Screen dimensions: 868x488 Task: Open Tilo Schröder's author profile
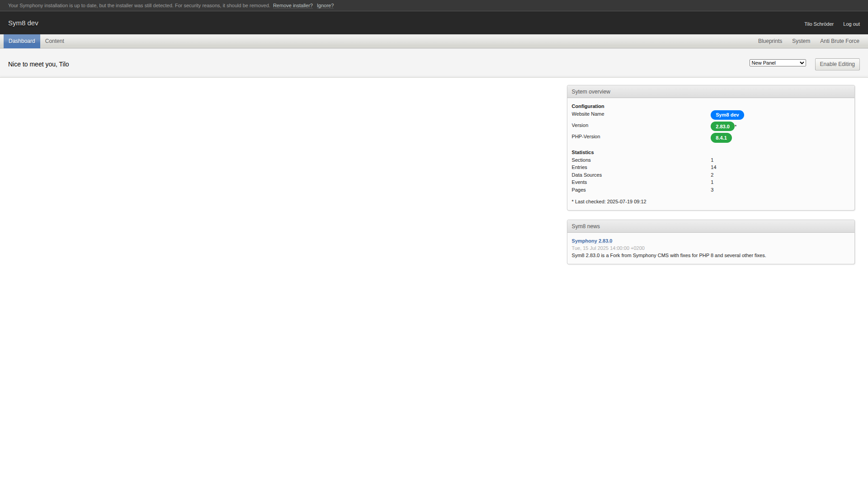819,24
